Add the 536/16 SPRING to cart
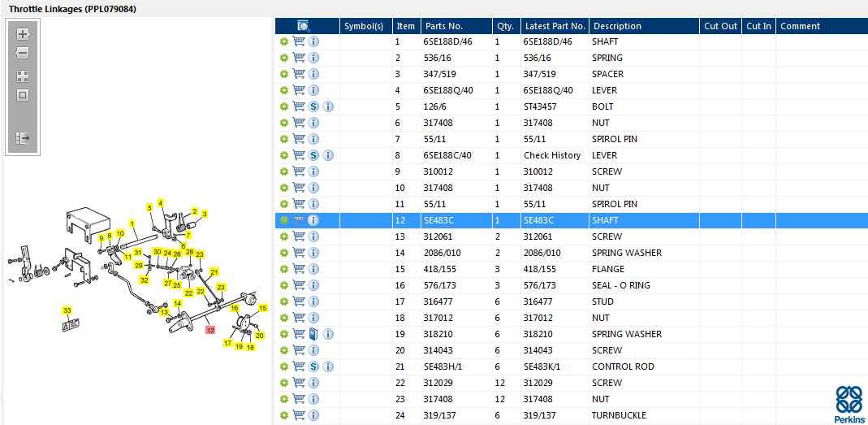Image resolution: width=868 pixels, height=425 pixels. click(299, 58)
